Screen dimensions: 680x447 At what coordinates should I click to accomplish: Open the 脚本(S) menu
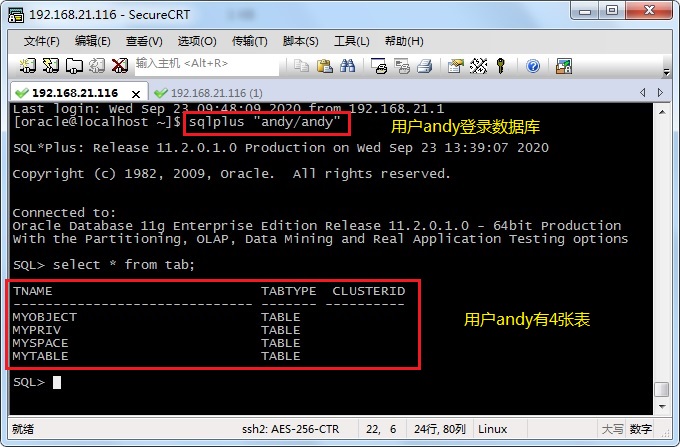pos(301,42)
